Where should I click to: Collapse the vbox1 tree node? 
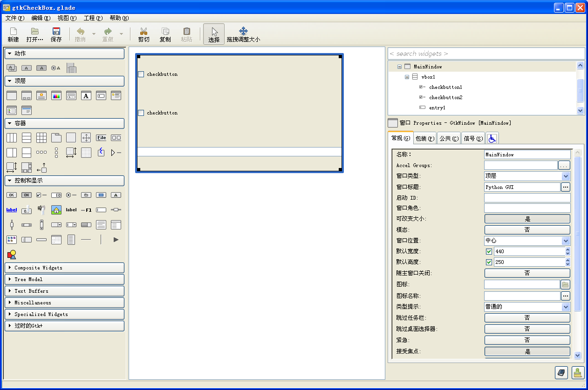point(406,77)
